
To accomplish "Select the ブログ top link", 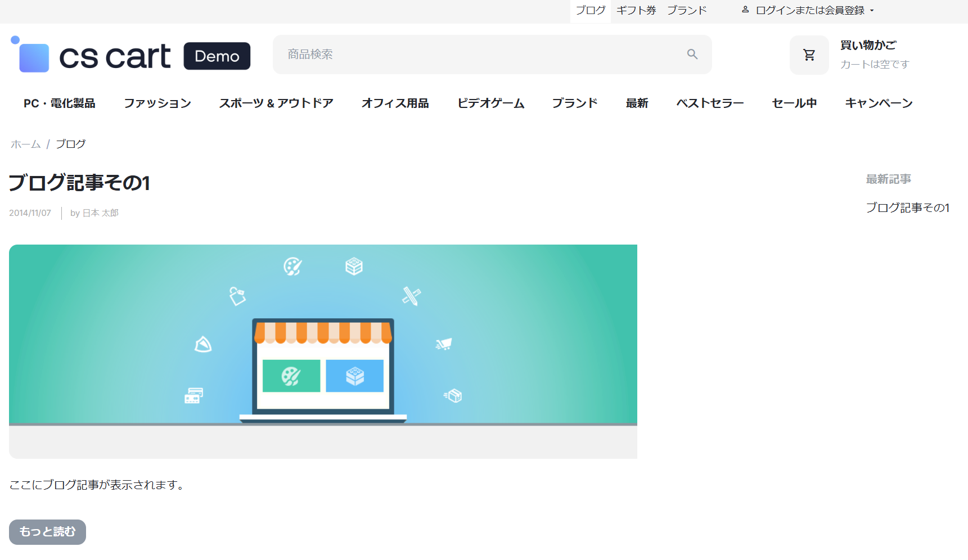I will point(590,10).
